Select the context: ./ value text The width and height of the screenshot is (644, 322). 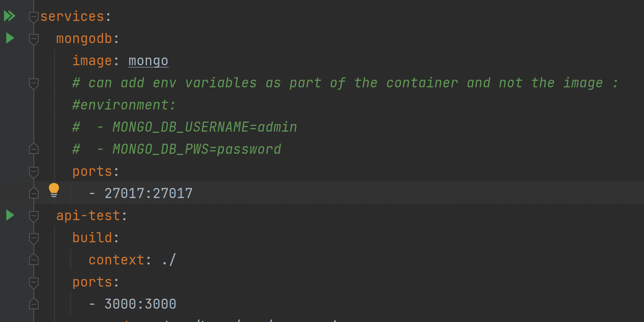169,260
